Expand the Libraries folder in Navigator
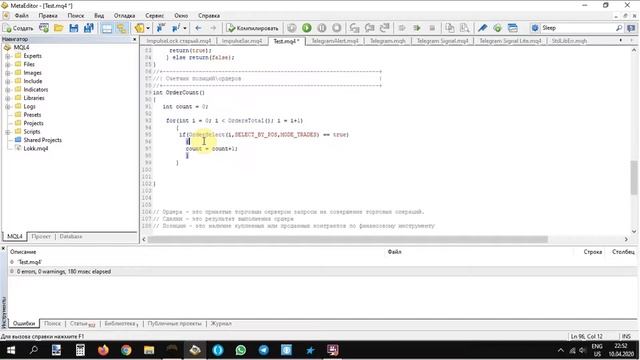Screen dimensions: 640x360 [x=7, y=98]
